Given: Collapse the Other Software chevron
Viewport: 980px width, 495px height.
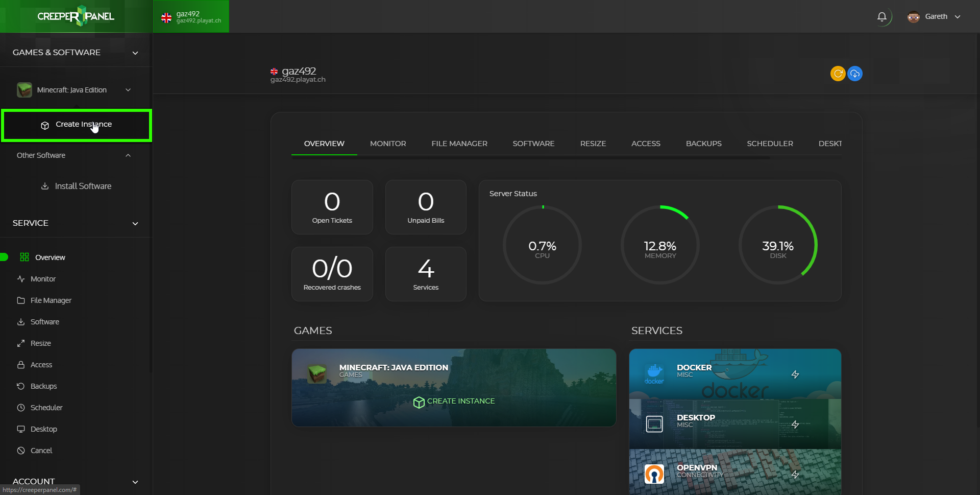Looking at the screenshot, I should pyautogui.click(x=128, y=155).
